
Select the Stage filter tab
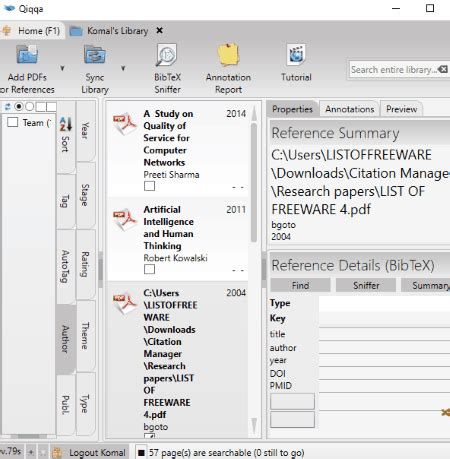(x=86, y=195)
